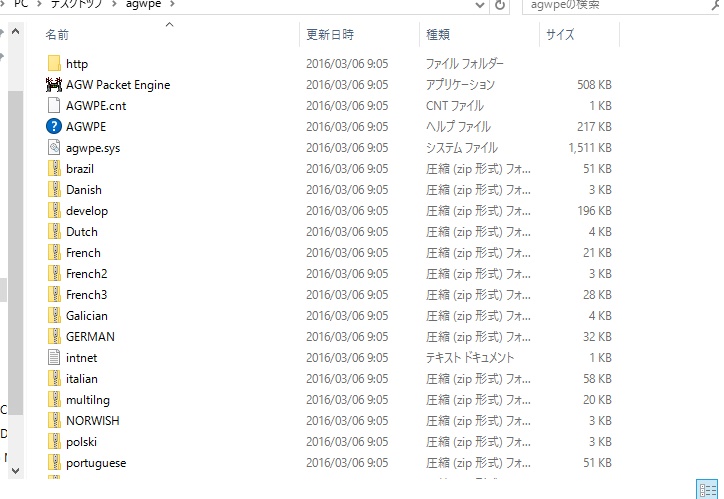
Task: Click agwpe in the address breadcrumb
Action: (x=143, y=4)
